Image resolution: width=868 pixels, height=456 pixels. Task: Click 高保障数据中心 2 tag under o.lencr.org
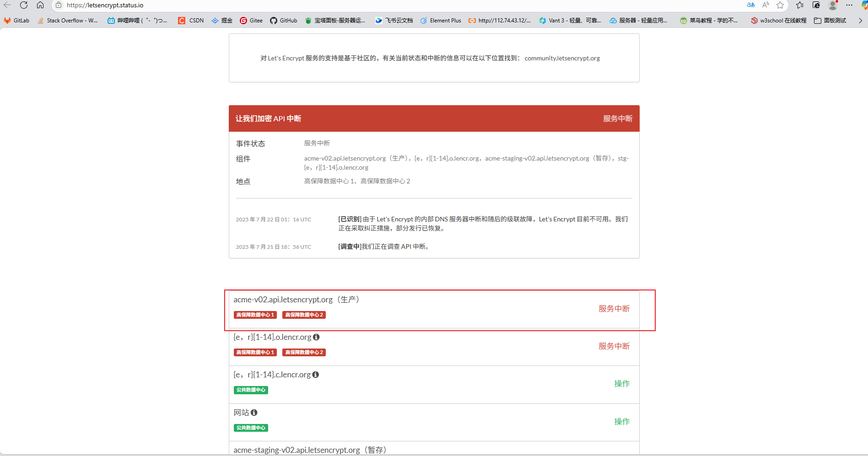pyautogui.click(x=304, y=353)
